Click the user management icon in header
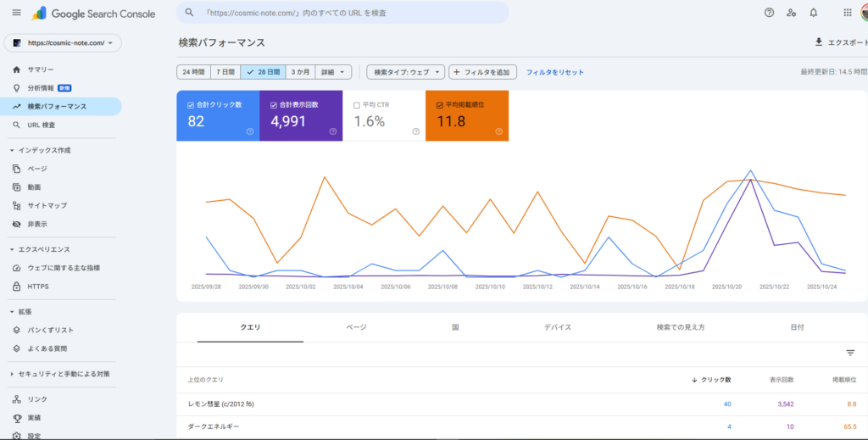Image resolution: width=868 pixels, height=440 pixels. pyautogui.click(x=791, y=13)
